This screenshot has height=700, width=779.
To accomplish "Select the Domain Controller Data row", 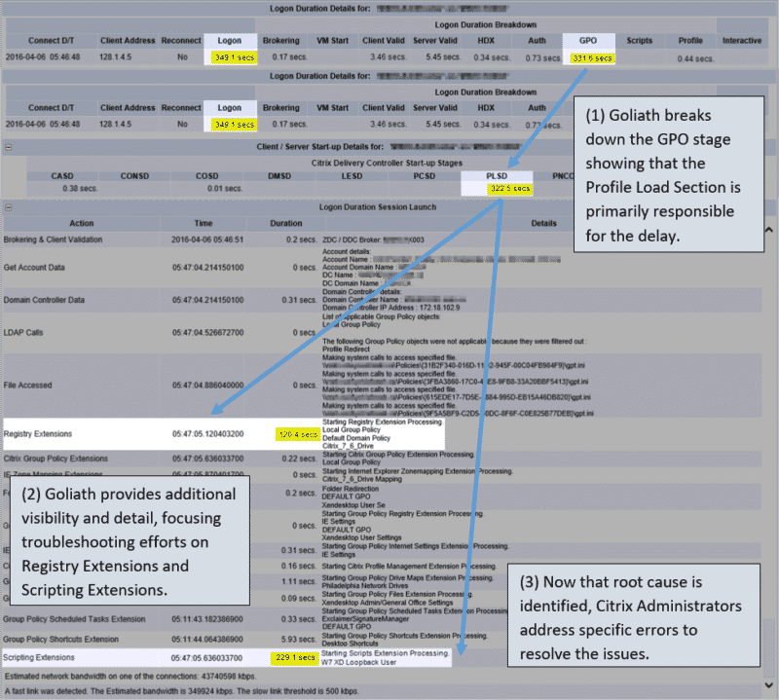I will point(382,300).
